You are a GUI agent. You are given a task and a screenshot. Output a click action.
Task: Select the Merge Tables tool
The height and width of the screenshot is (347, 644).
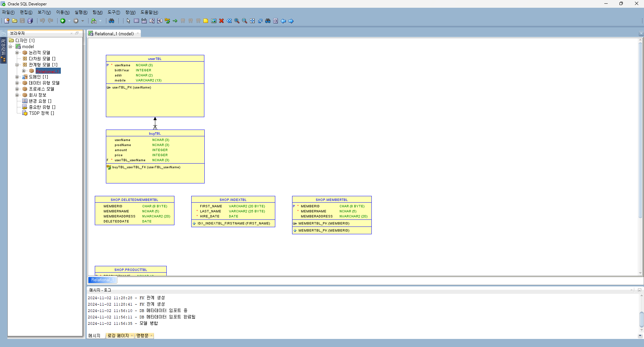click(160, 21)
